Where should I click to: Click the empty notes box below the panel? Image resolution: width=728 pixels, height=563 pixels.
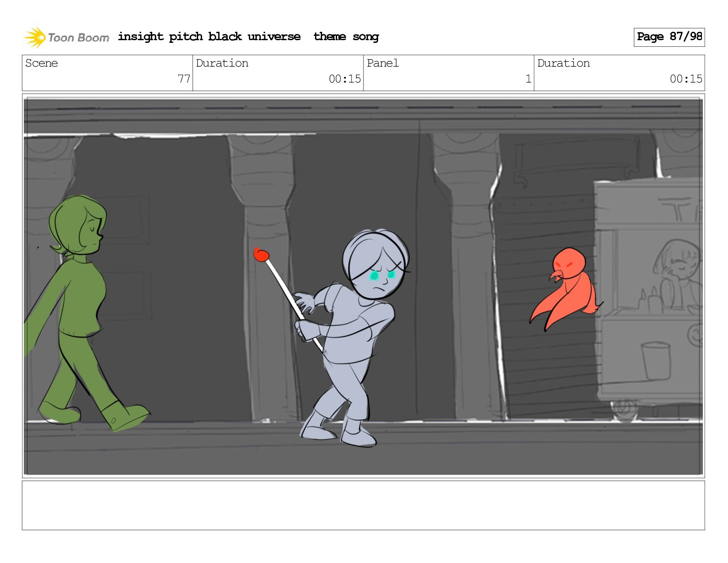(x=363, y=505)
